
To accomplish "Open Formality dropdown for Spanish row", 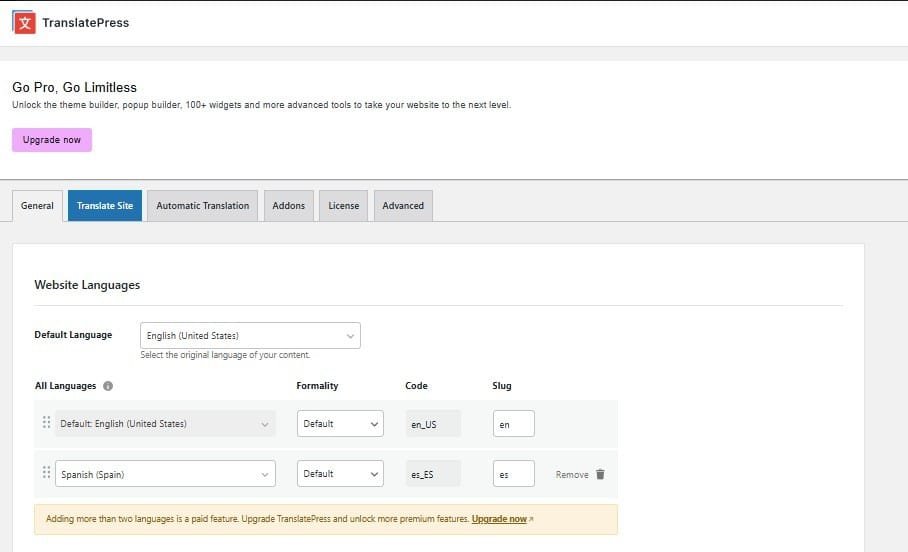I will coord(340,474).
